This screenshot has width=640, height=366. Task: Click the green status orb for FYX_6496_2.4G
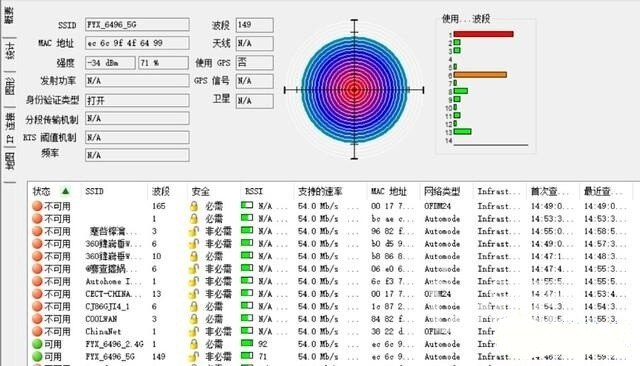pyautogui.click(x=37, y=344)
